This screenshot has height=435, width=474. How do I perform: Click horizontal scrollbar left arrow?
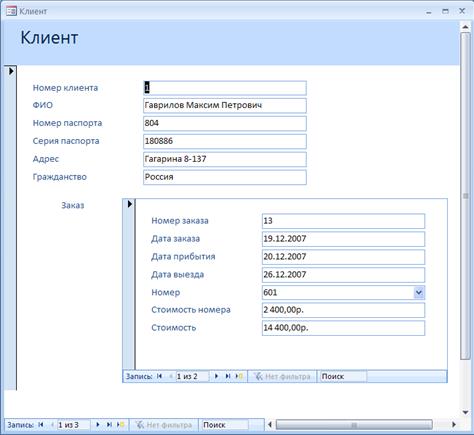pos(270,425)
